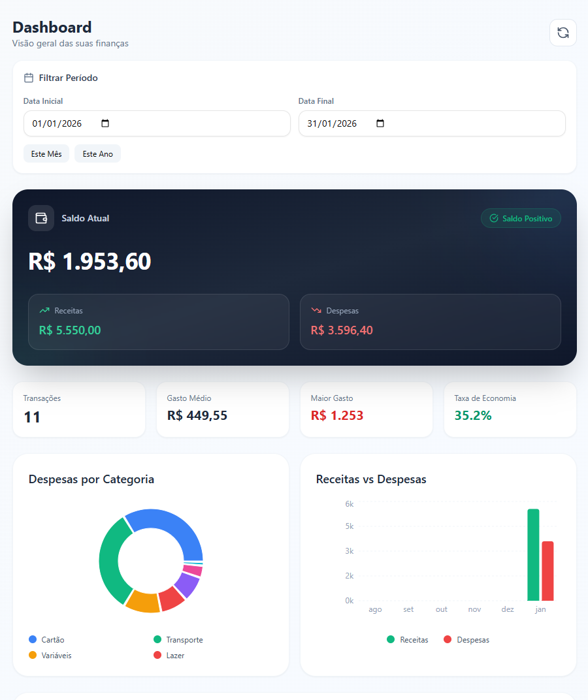This screenshot has height=700, width=588.
Task: Select the Maior Gasto stat card
Action: click(366, 409)
